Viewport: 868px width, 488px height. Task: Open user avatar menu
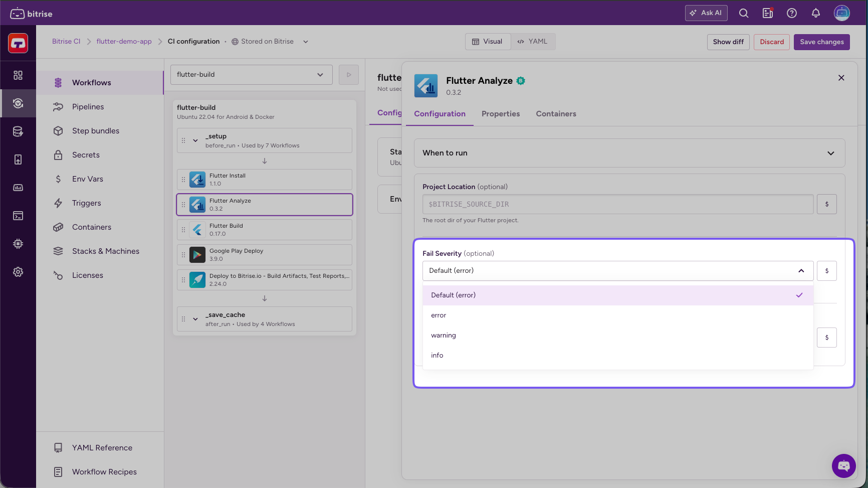(x=842, y=13)
